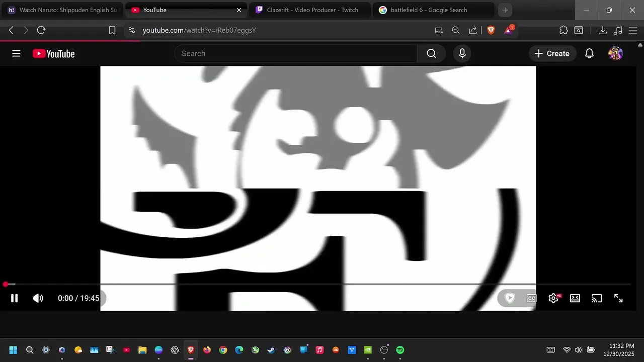Open the Brave main hamburger menu

point(633,30)
